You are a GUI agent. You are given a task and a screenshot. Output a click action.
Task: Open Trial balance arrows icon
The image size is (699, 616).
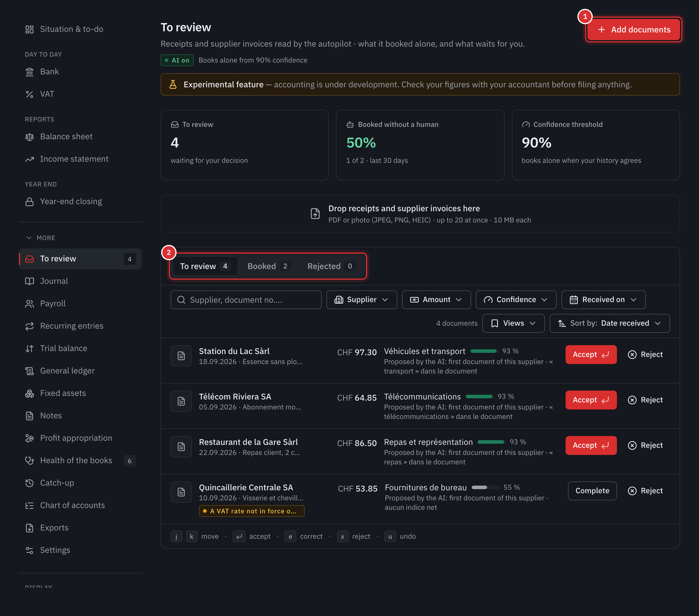pyautogui.click(x=30, y=349)
